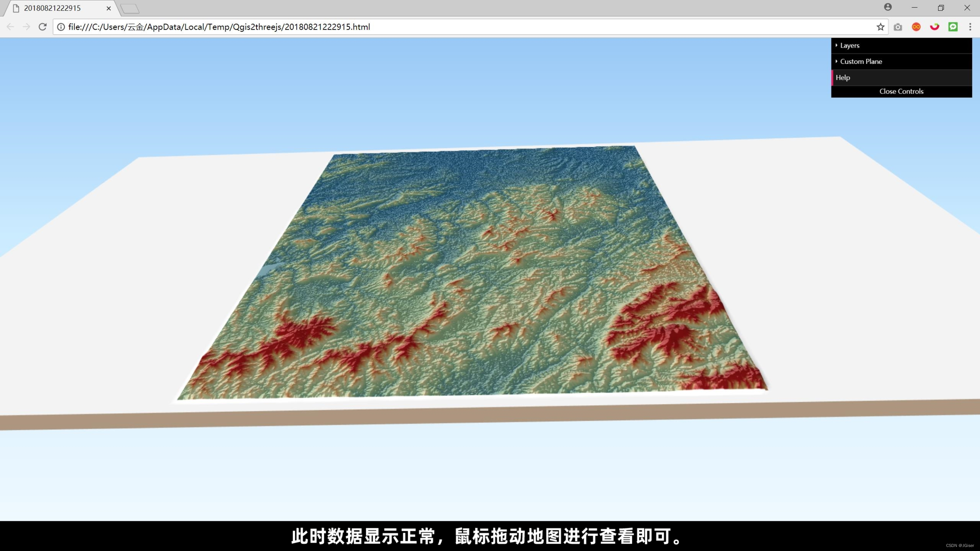Open a new browser tab
Image resolution: width=980 pixels, height=551 pixels.
click(129, 8)
